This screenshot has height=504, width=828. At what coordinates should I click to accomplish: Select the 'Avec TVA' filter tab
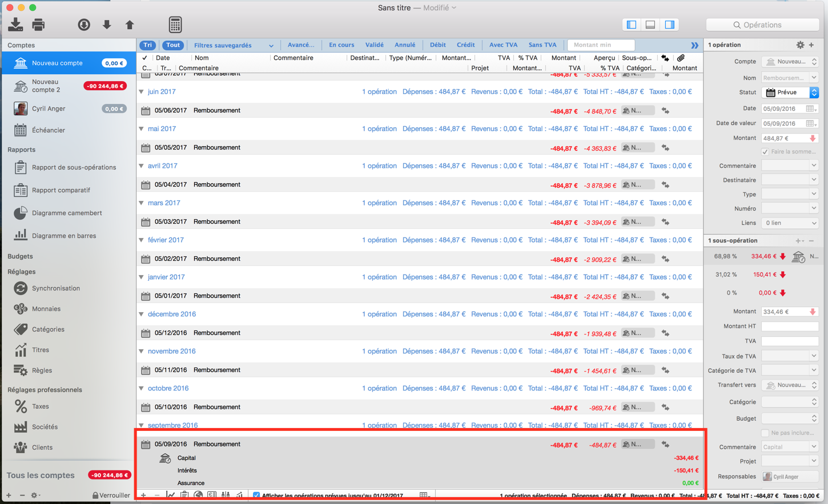[503, 45]
